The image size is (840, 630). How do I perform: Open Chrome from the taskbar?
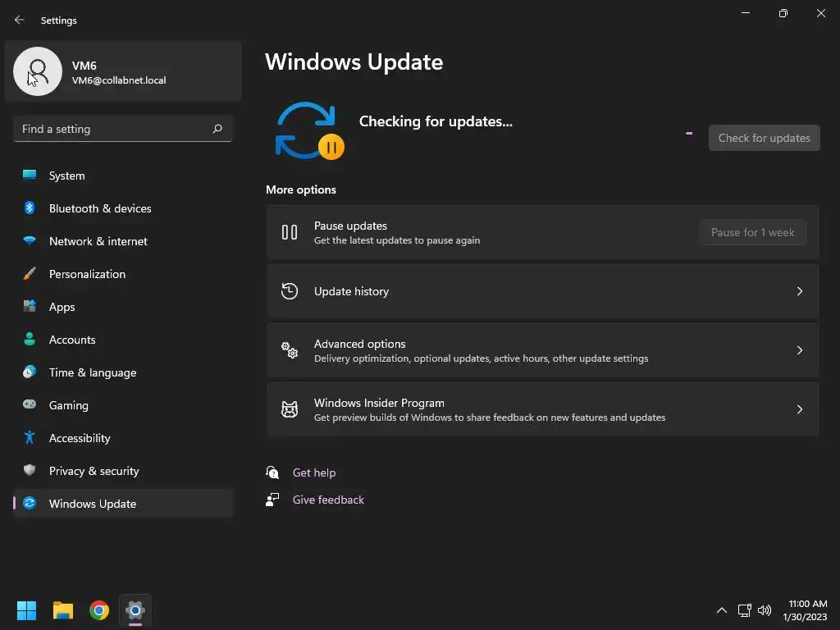tap(99, 610)
